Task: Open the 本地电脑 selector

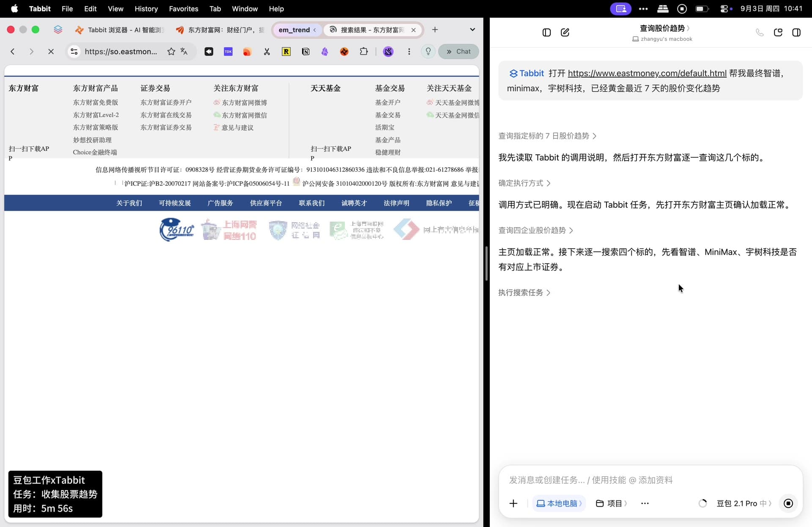Action: pos(559,503)
